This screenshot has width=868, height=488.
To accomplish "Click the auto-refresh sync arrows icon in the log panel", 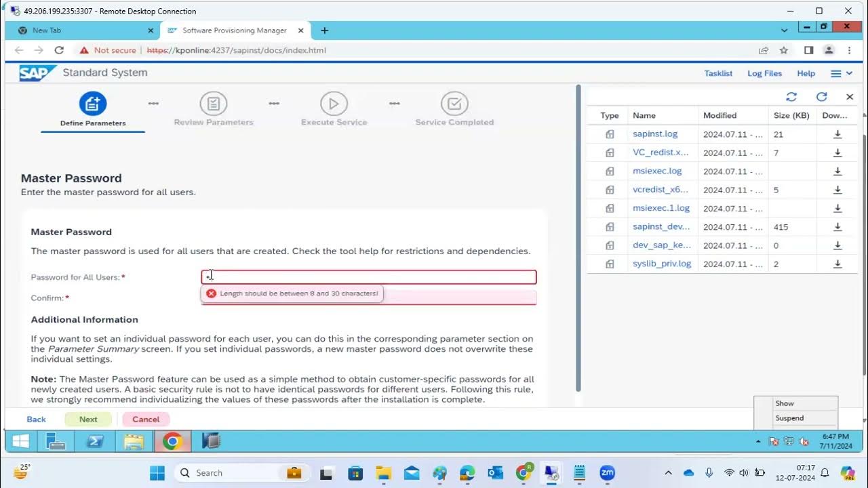I will (791, 97).
